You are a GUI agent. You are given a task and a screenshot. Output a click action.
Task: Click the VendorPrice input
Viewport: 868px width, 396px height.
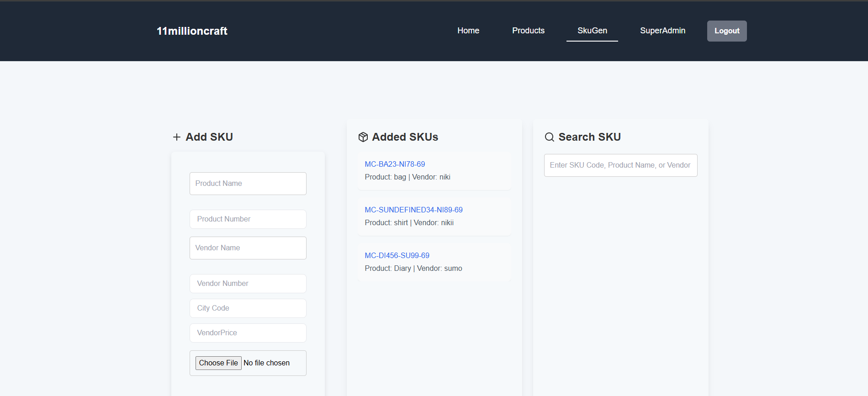248,333
